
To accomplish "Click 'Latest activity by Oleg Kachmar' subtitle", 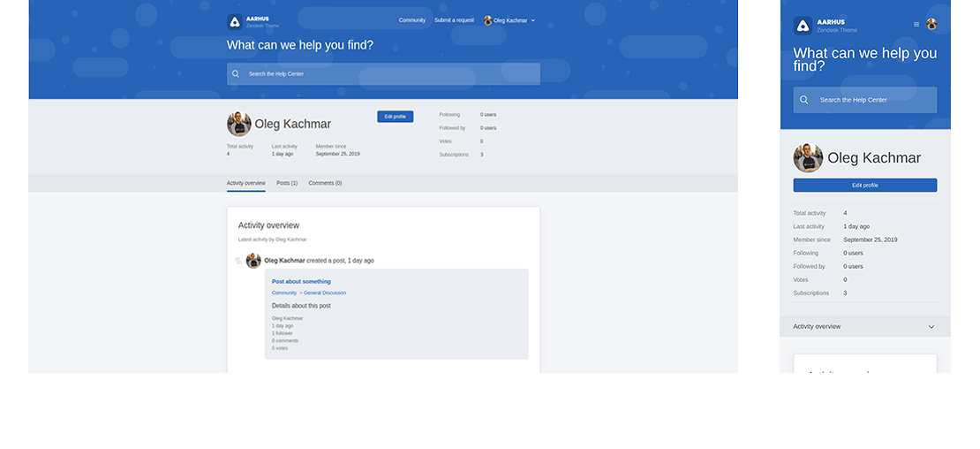I will (273, 240).
